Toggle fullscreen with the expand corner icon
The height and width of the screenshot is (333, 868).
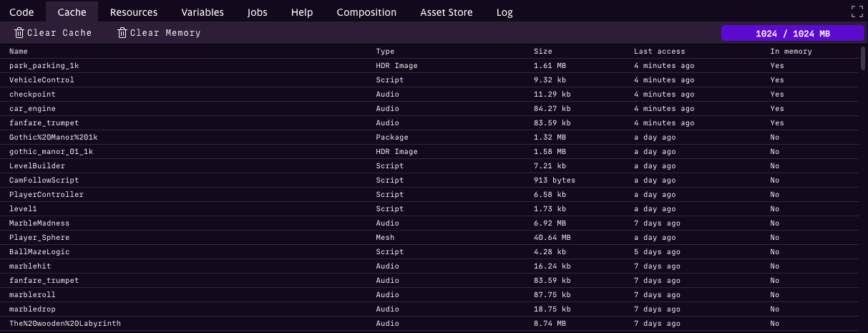pyautogui.click(x=857, y=11)
